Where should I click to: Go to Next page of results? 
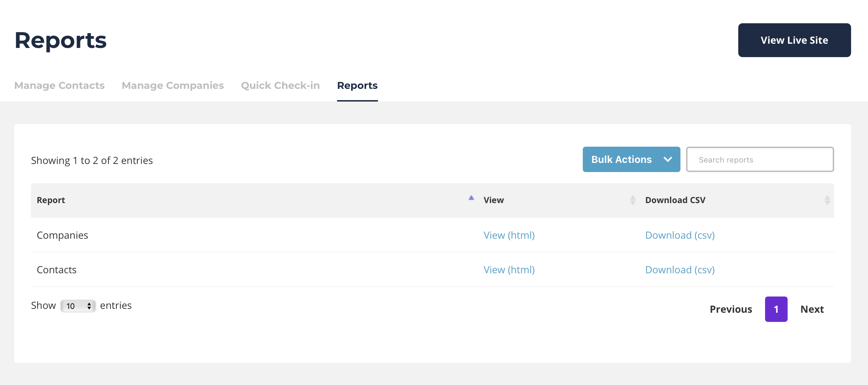coord(812,309)
